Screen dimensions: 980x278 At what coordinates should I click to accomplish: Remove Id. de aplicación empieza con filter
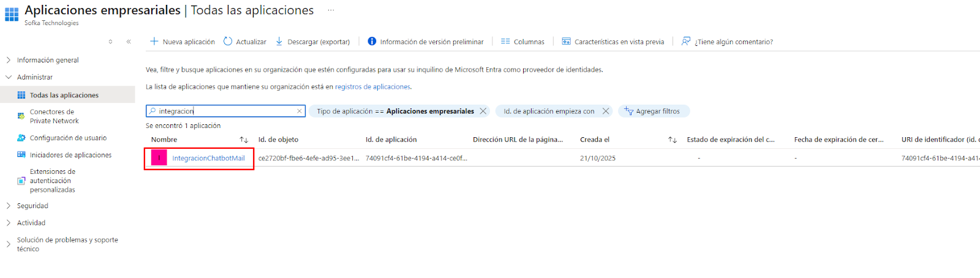point(606,111)
